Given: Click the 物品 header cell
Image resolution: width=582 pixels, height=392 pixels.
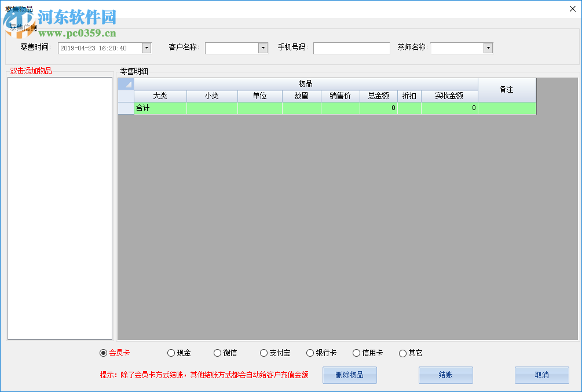Looking at the screenshot, I should [306, 84].
